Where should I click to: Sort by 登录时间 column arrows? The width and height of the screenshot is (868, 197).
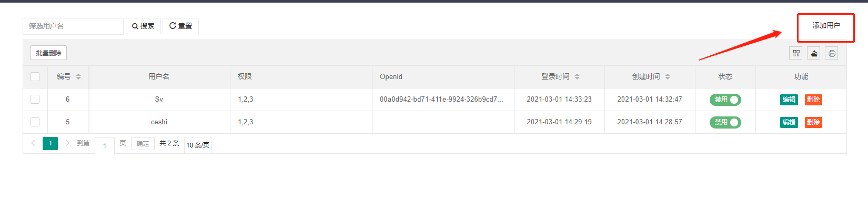point(577,77)
